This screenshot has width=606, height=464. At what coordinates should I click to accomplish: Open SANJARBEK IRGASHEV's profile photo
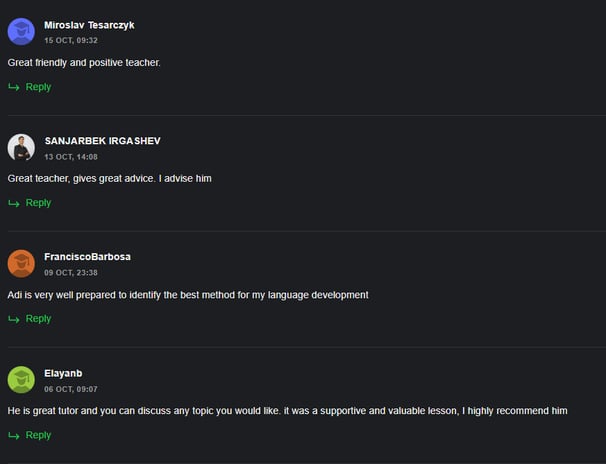pyautogui.click(x=21, y=148)
